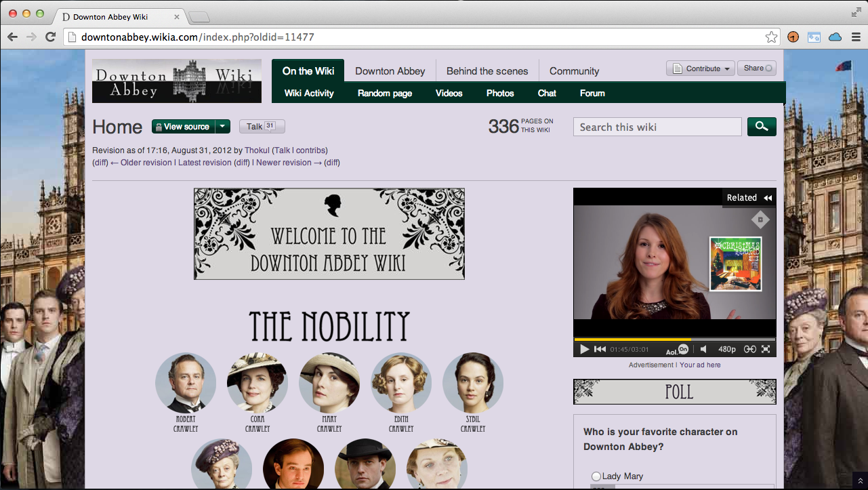This screenshot has height=490, width=868.
Task: Click the Downton Abbey Wiki logo
Action: pos(177,81)
